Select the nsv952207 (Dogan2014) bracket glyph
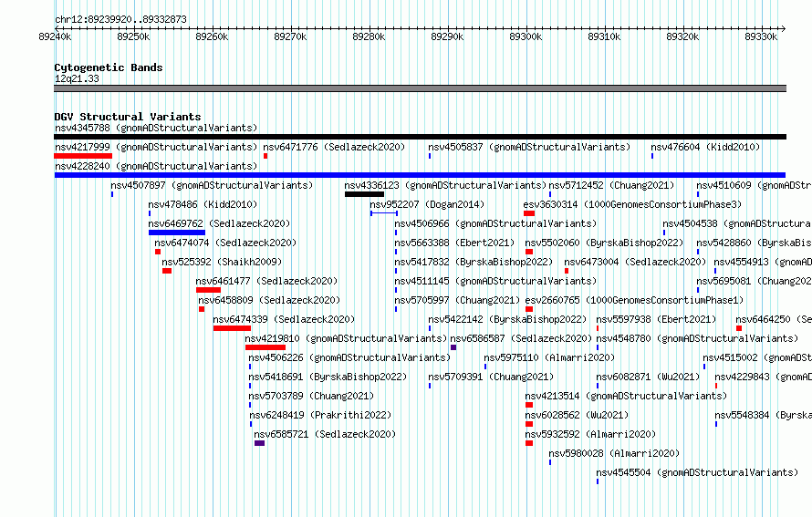The width and height of the screenshot is (812, 517). tap(384, 213)
